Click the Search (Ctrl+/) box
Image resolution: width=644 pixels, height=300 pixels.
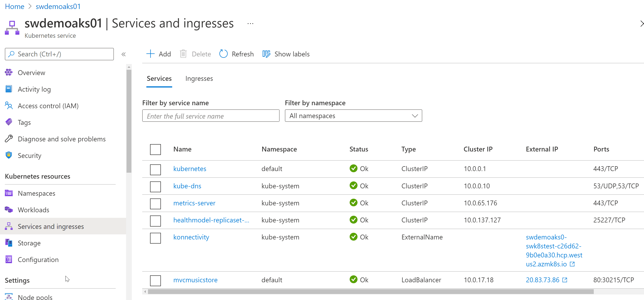pos(59,54)
